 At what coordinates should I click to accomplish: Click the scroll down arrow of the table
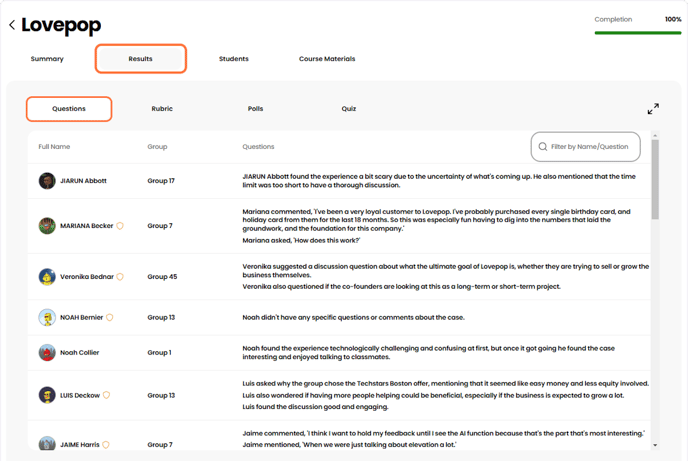pyautogui.click(x=655, y=446)
